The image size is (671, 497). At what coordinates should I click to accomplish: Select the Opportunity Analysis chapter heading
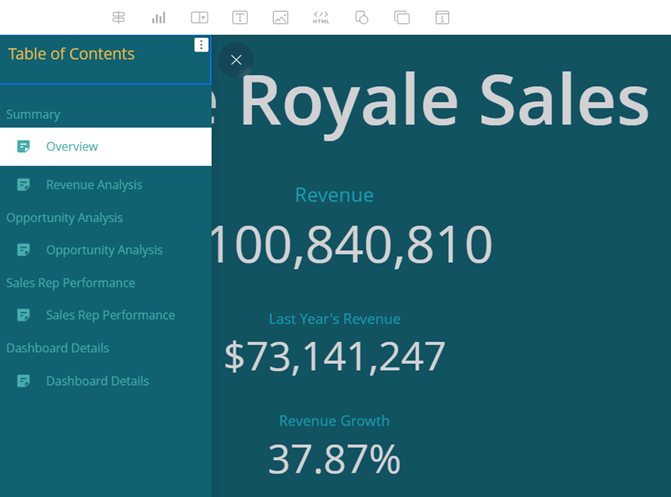(x=64, y=218)
